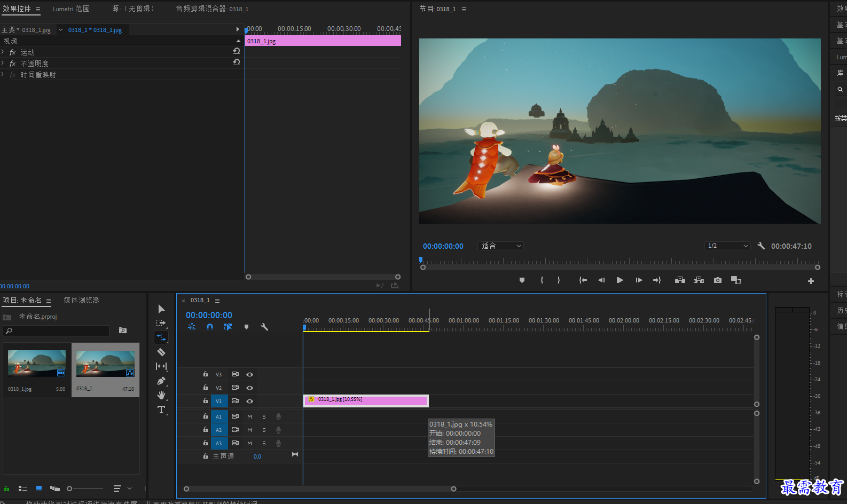Step back one frame
This screenshot has height=504, width=847.
coord(601,280)
